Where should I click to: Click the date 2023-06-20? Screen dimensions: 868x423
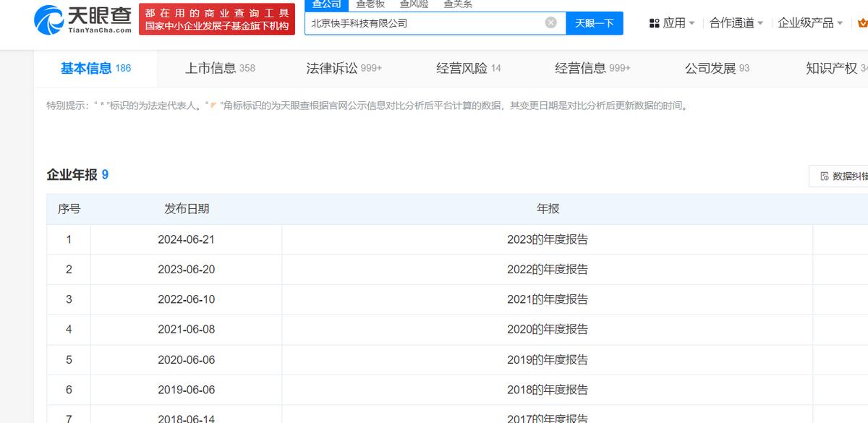[x=187, y=269]
